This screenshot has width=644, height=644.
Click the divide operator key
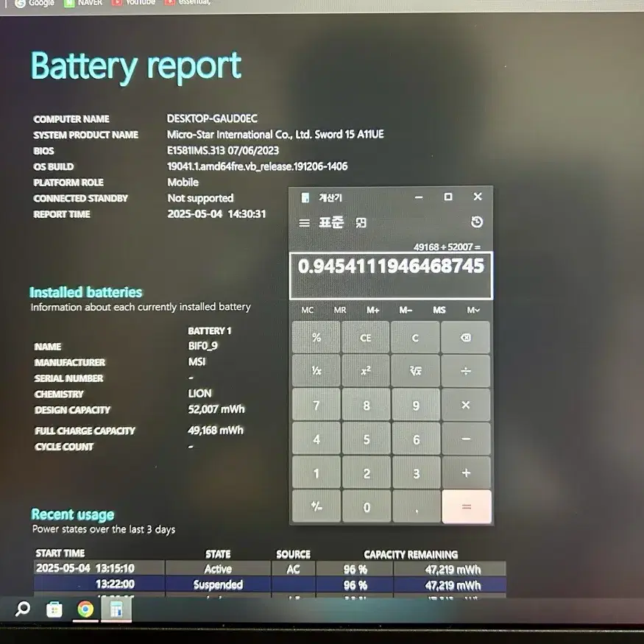point(465,371)
